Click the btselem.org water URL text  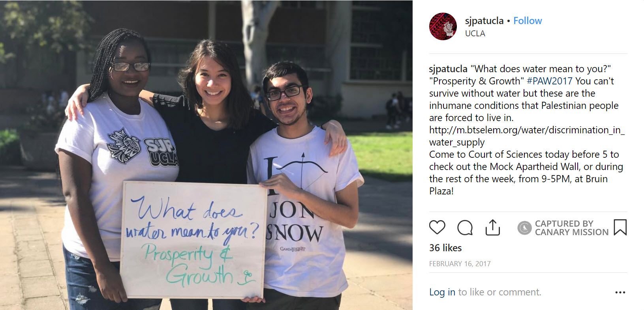[527, 136]
